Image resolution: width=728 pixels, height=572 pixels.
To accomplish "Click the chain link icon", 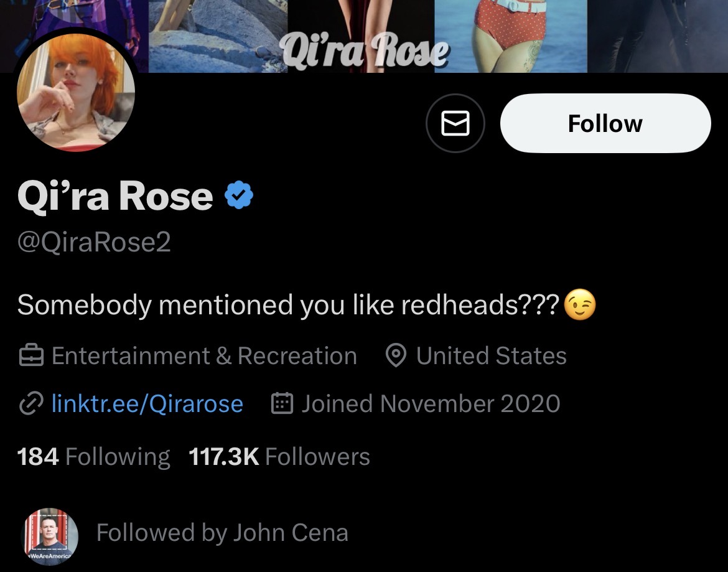I will tap(30, 404).
